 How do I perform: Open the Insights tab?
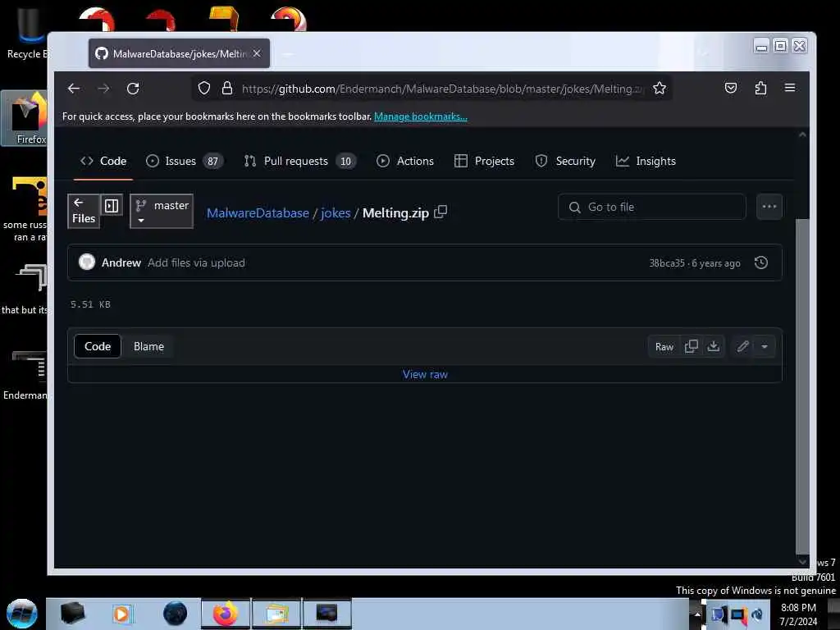646,161
